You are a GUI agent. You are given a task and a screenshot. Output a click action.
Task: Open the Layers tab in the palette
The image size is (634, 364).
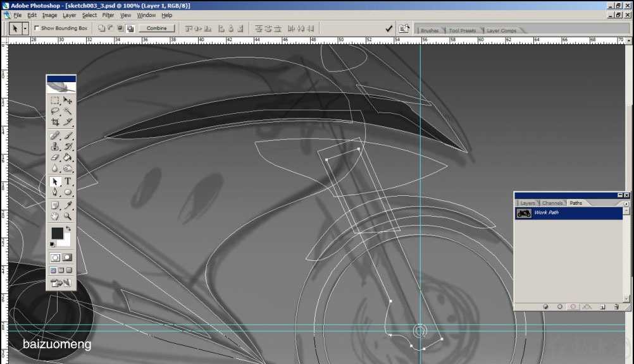pos(528,203)
